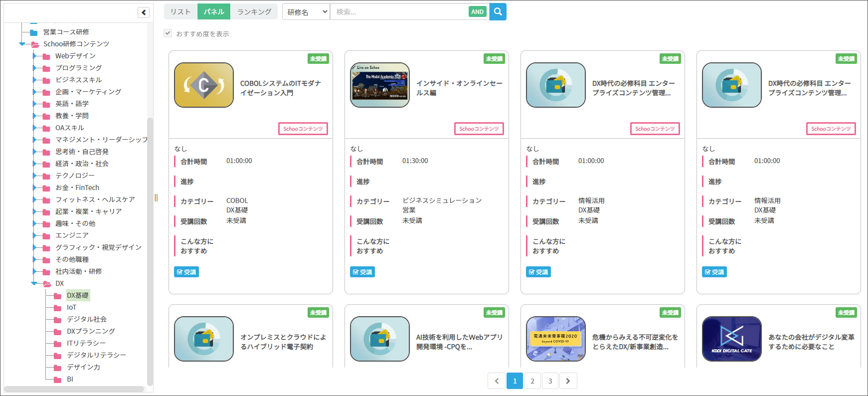Select the グラフィック・視覚デザイン tree item
This screenshot has height=396, width=868.
(x=98, y=247)
